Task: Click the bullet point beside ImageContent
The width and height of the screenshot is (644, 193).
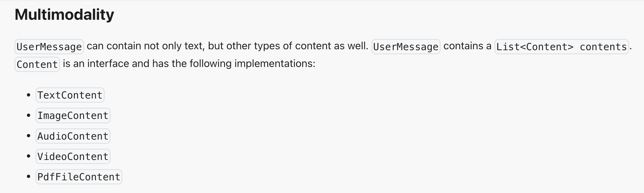Action: pos(29,115)
